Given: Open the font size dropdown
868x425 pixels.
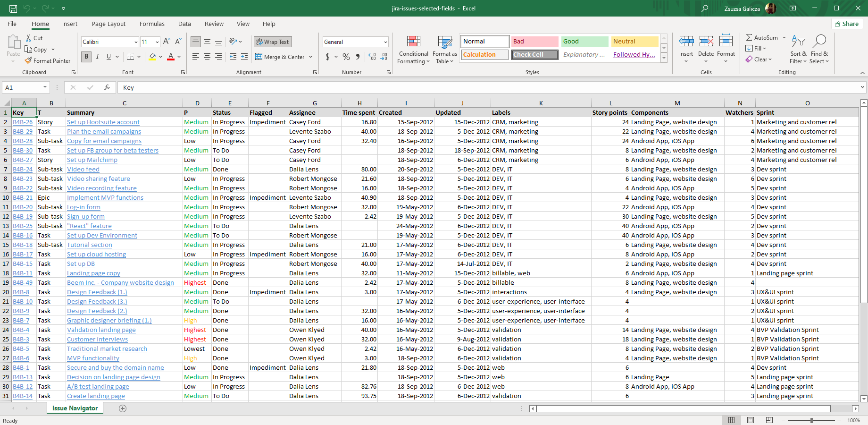Looking at the screenshot, I should (156, 42).
